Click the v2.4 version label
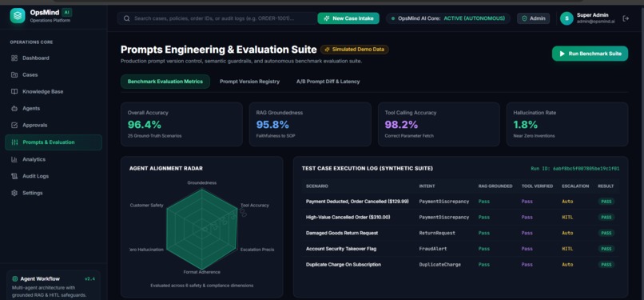Viewport: 644px width, 300px height. coord(89,278)
